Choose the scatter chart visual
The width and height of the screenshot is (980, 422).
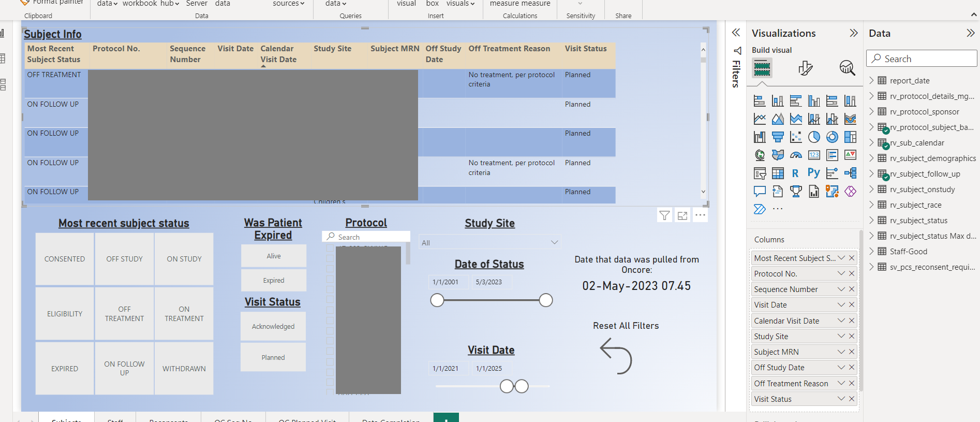pos(796,137)
